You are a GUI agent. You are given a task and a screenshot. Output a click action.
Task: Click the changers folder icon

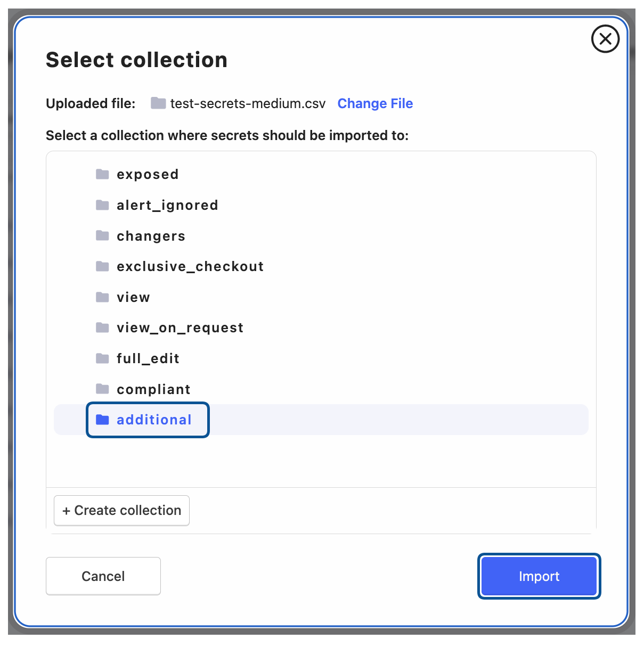pos(102,236)
